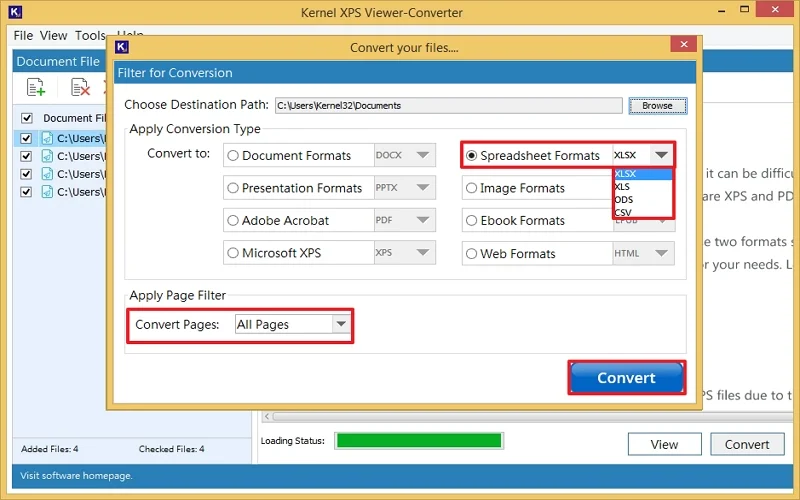This screenshot has width=800, height=500.
Task: Select the Document Formats radio button
Action: 233,156
